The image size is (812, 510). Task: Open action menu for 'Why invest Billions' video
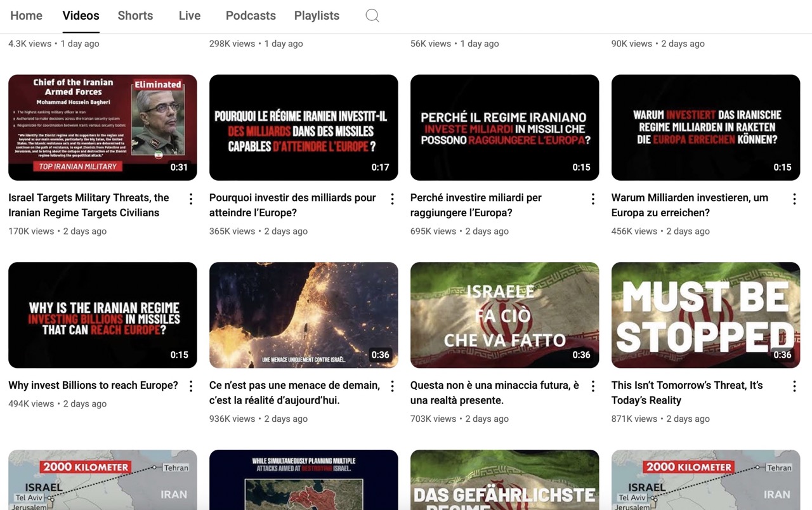tap(191, 386)
